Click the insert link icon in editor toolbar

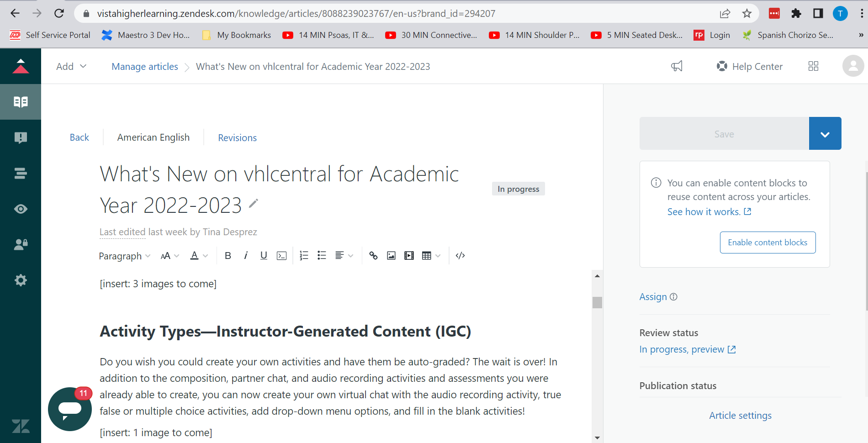[x=373, y=256]
